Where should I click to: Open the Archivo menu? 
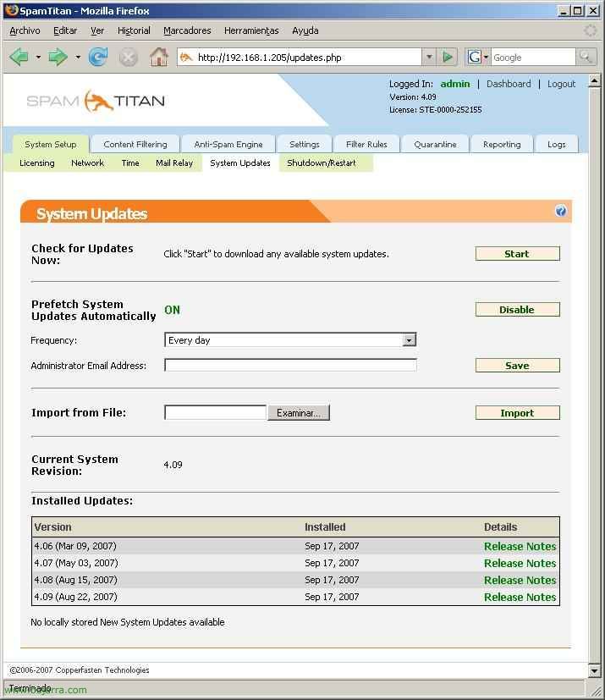[25, 30]
